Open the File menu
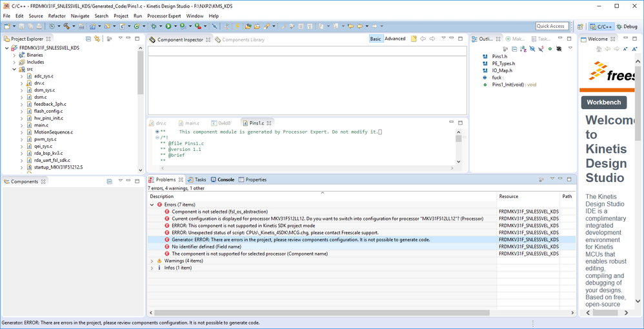The width and height of the screenshot is (644, 329). tap(6, 16)
